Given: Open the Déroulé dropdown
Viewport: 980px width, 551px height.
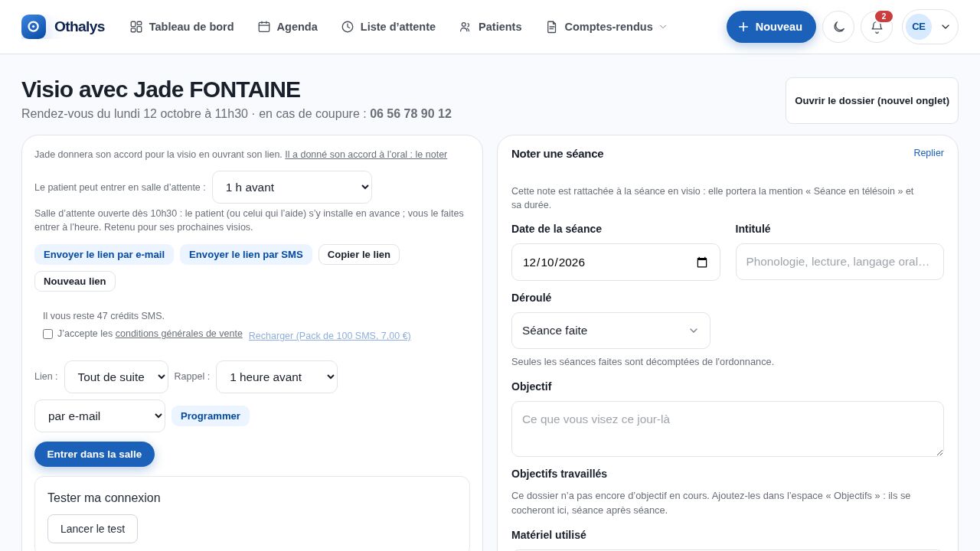Looking at the screenshot, I should click(611, 331).
